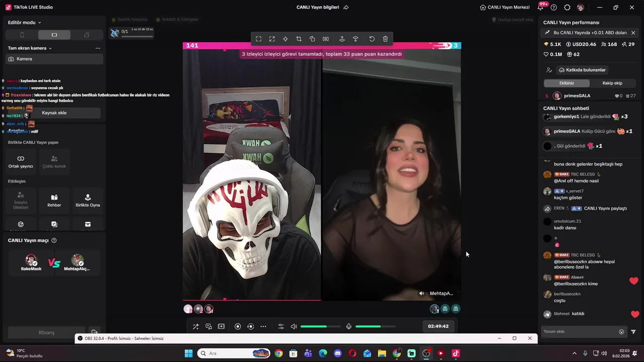Open the scene three-dot options menu

pos(98,48)
